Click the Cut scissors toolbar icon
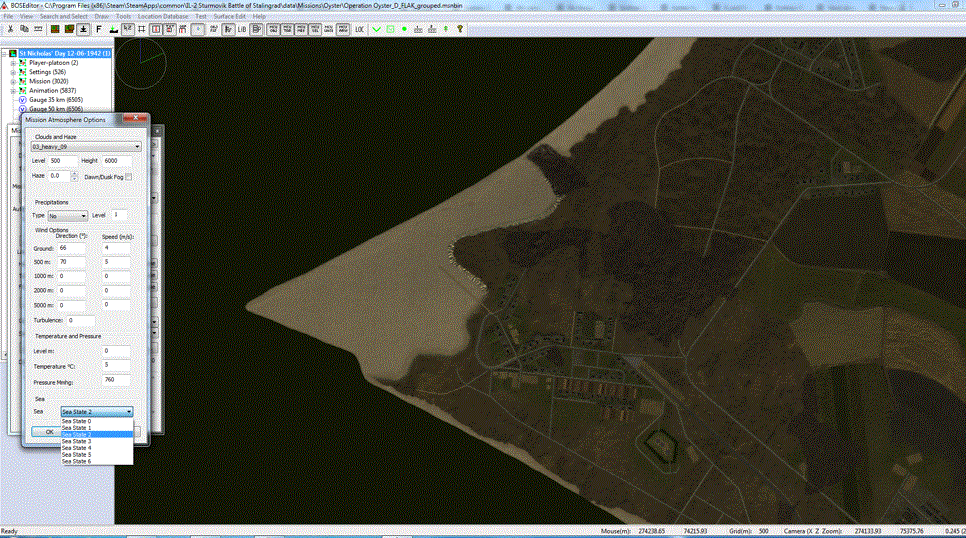The image size is (966, 538). [10, 29]
